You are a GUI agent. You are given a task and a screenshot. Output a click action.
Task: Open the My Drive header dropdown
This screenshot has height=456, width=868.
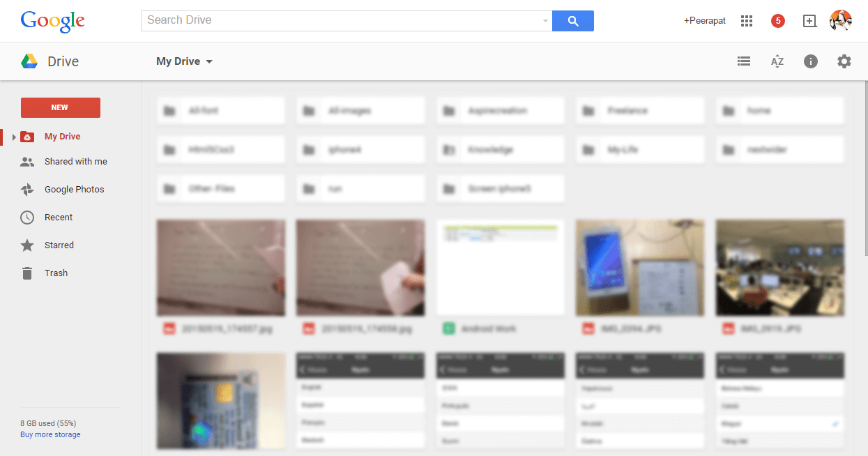tap(184, 61)
